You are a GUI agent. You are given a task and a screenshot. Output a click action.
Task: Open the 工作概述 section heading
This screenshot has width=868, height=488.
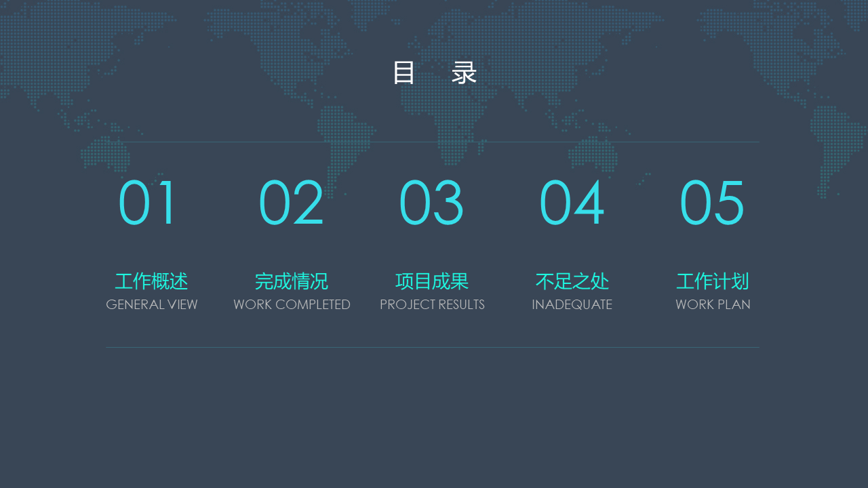151,281
